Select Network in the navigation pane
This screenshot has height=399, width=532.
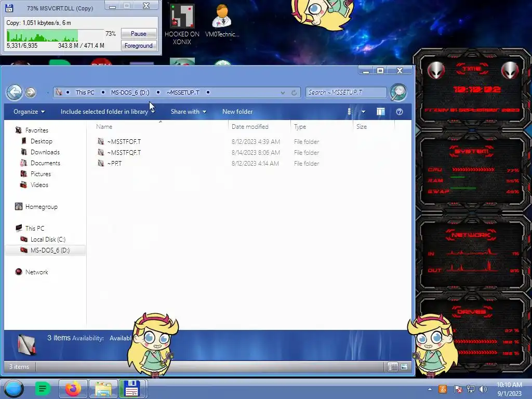pos(37,272)
